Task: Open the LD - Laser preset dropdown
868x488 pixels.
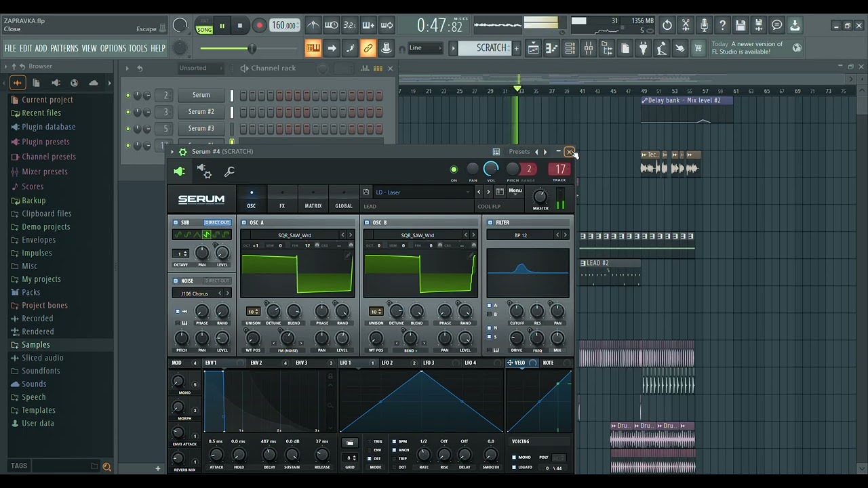Action: [x=422, y=192]
